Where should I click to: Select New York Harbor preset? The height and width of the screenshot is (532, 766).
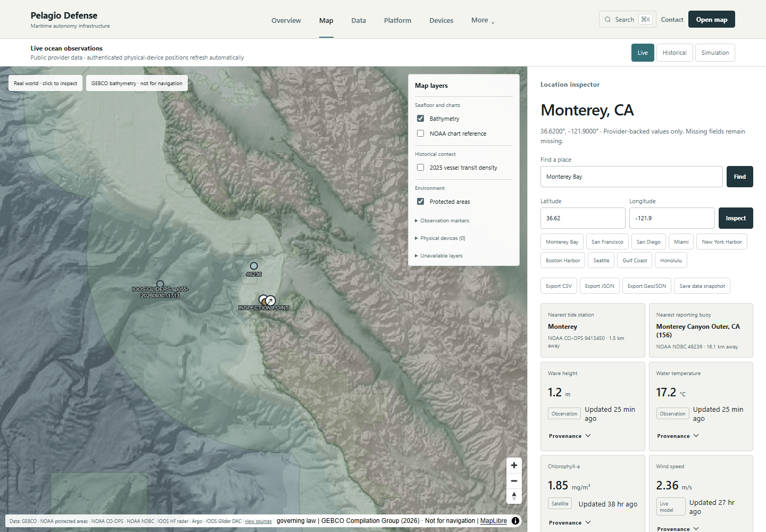(x=722, y=242)
